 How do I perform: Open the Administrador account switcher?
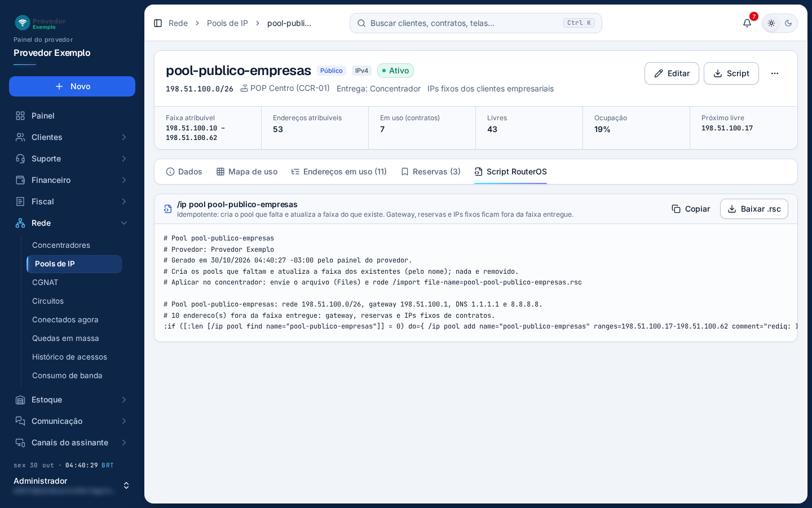pos(72,485)
